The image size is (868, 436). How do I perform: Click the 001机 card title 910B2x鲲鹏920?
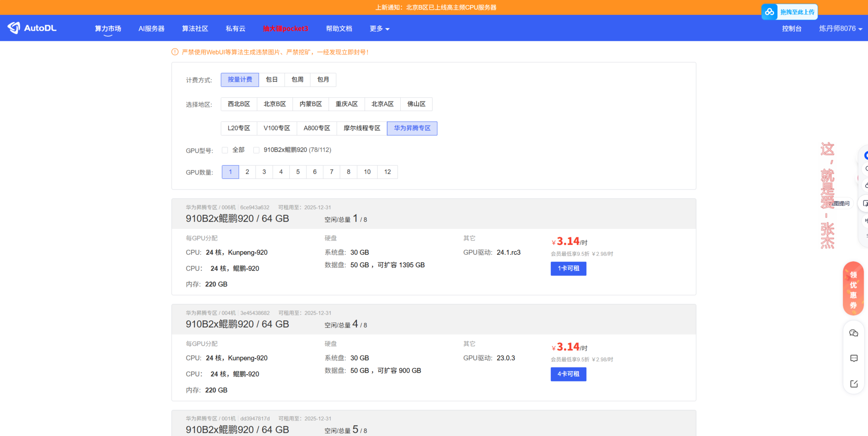coord(237,430)
